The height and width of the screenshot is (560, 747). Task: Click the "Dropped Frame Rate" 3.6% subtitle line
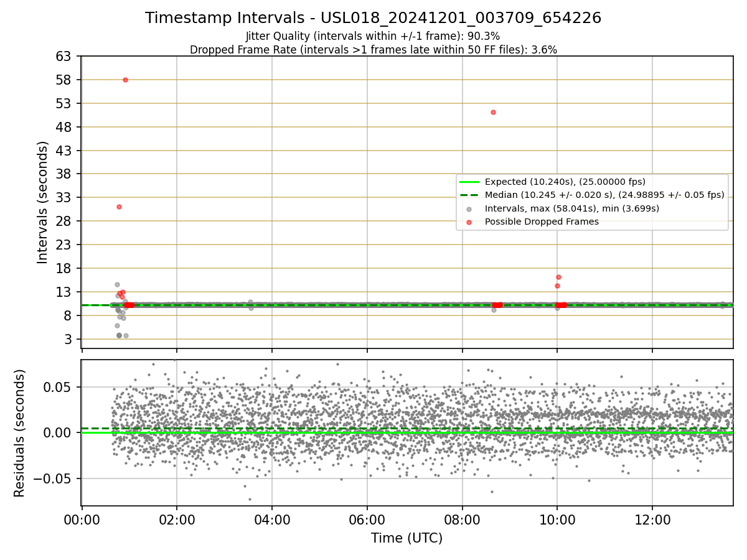(x=373, y=50)
